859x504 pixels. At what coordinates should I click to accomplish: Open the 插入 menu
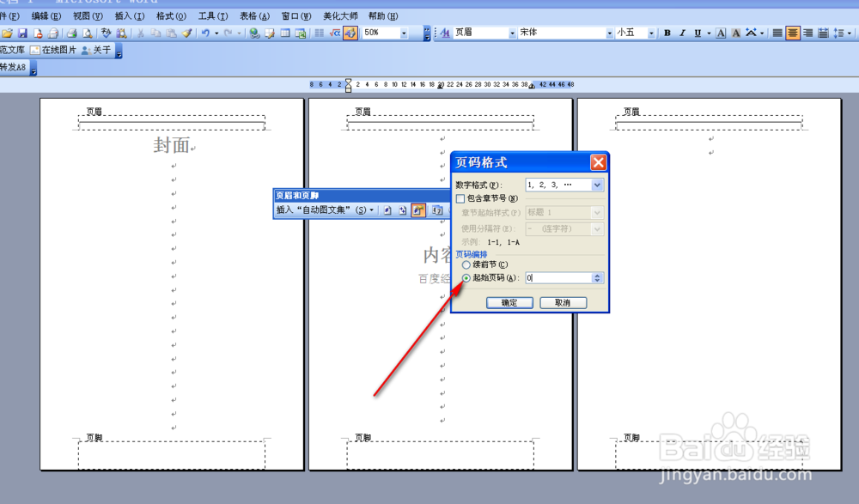[130, 16]
